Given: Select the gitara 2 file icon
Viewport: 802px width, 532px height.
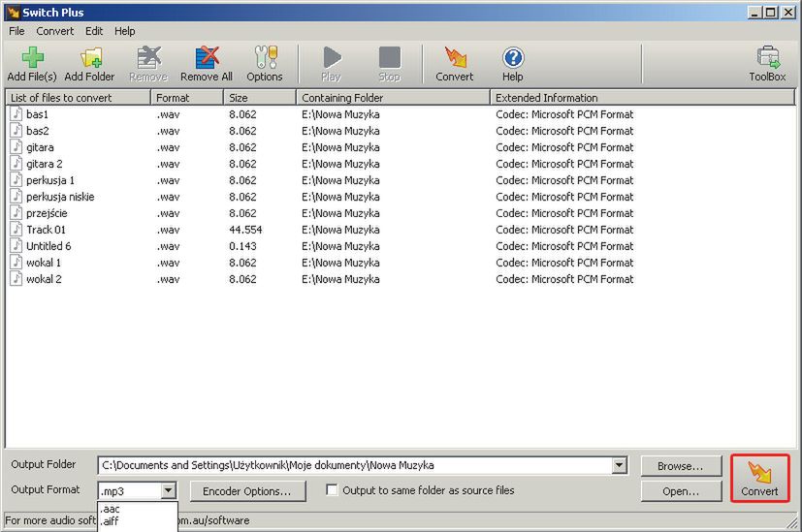Looking at the screenshot, I should pyautogui.click(x=16, y=163).
